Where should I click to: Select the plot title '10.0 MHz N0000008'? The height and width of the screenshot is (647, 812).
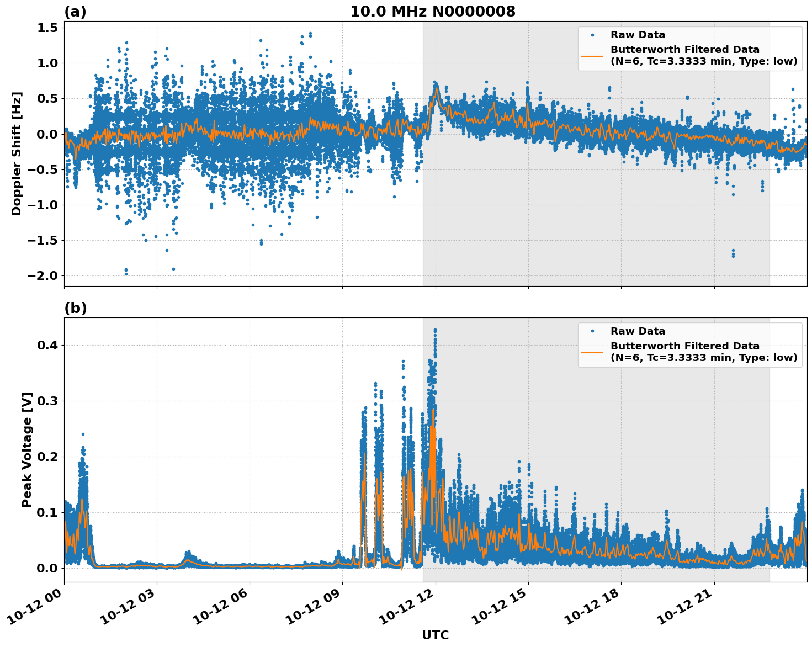click(x=432, y=12)
